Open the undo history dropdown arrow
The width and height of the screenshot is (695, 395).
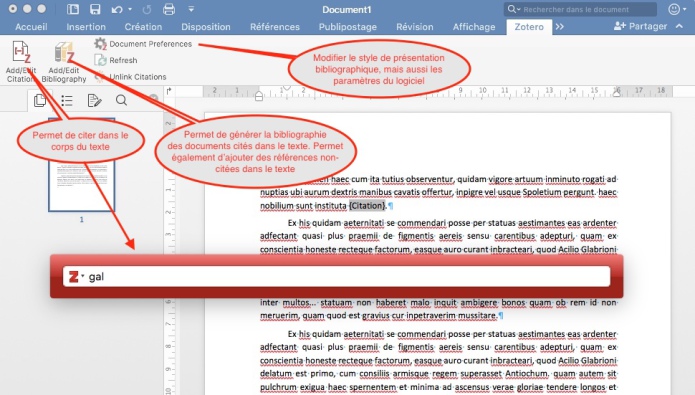pos(130,9)
